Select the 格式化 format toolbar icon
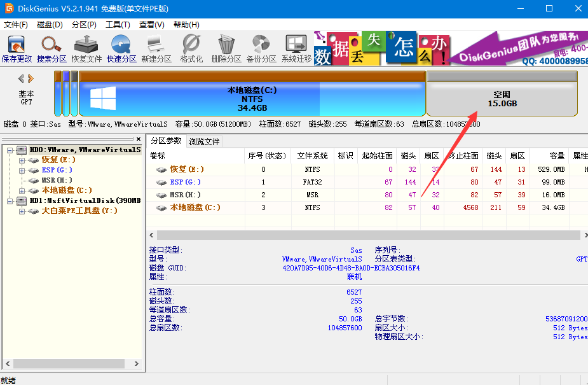588x385 pixels. click(x=191, y=49)
